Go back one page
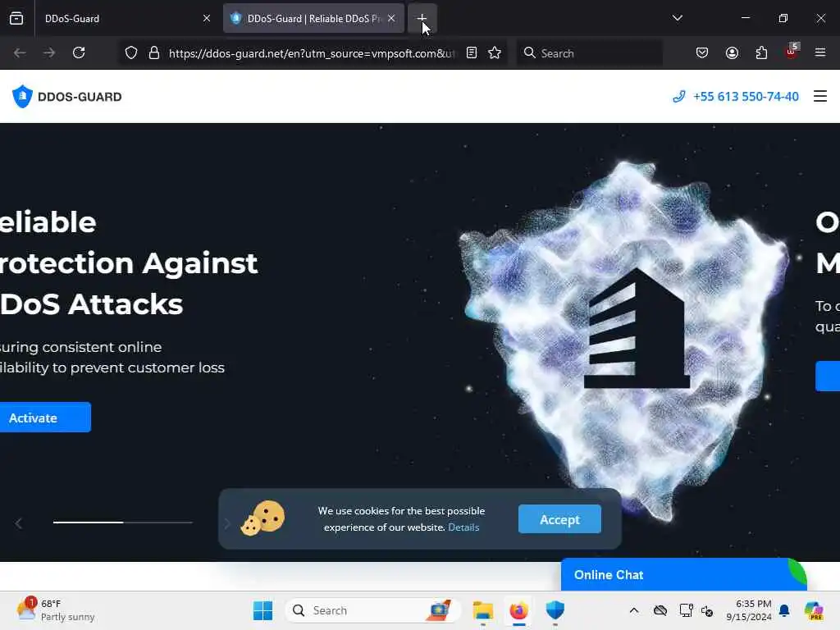This screenshot has width=840, height=630. (20, 53)
